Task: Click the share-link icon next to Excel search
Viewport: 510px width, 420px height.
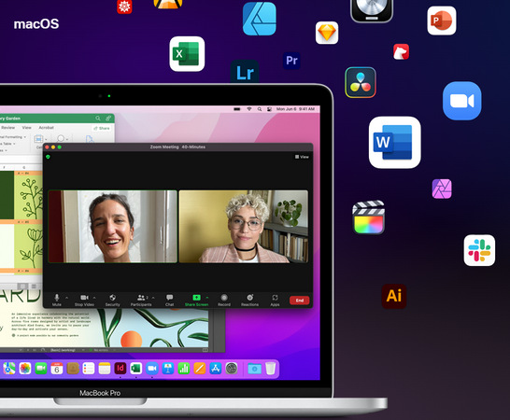Action: point(108,118)
